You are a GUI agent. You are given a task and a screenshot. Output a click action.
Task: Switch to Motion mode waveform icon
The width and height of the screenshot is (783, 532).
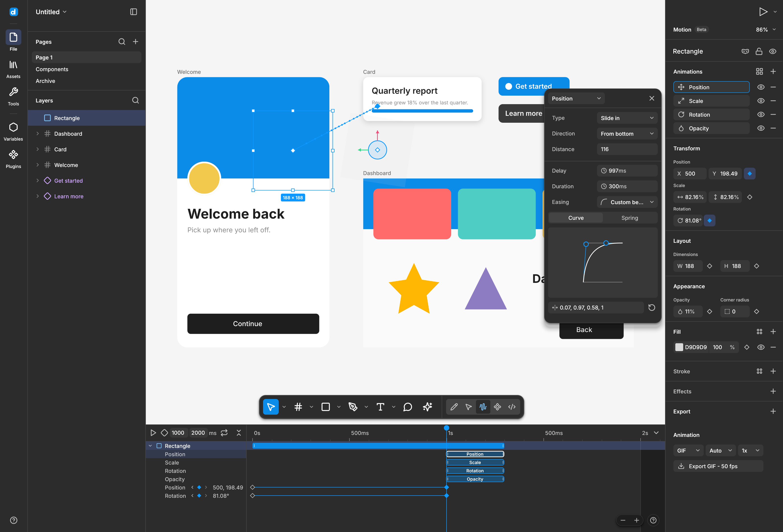pyautogui.click(x=483, y=407)
